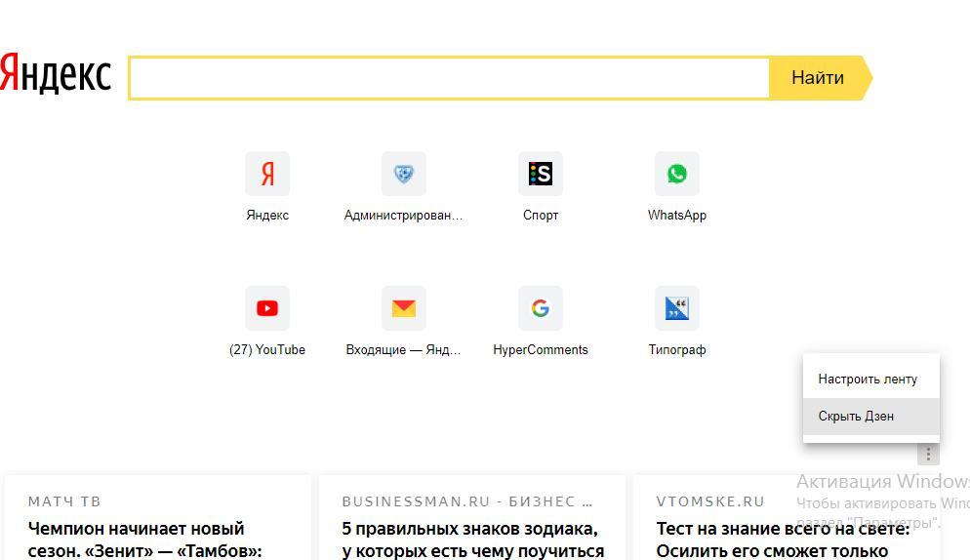Click the МАТЧ ТВ source label
Image resolution: width=970 pixels, height=560 pixels.
tap(64, 501)
